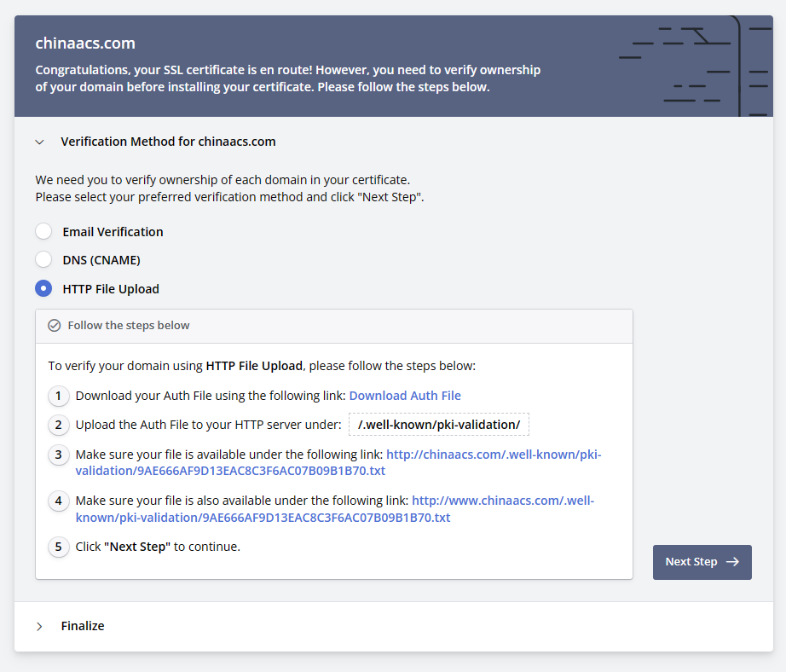
Task: Select the Email Verification radio option
Action: click(x=43, y=232)
